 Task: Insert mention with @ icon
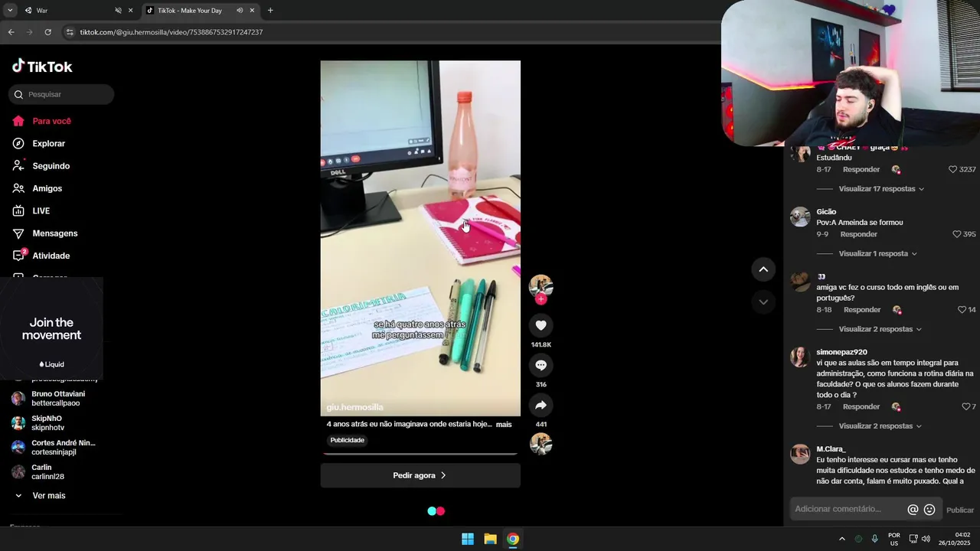point(913,510)
